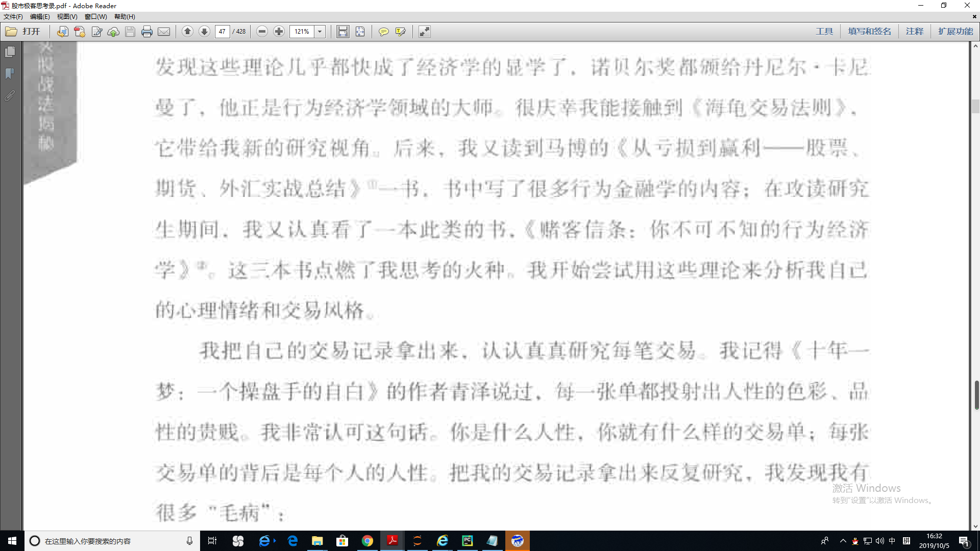Toggle fit-width scrolling mode
The width and height of the screenshot is (980, 551).
click(x=343, y=32)
